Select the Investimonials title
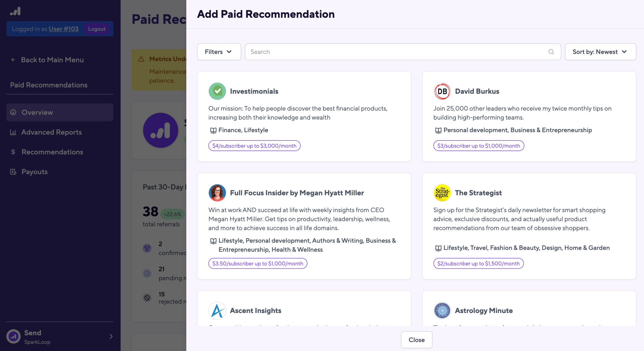Viewport: 644px width, 351px height. pos(254,91)
